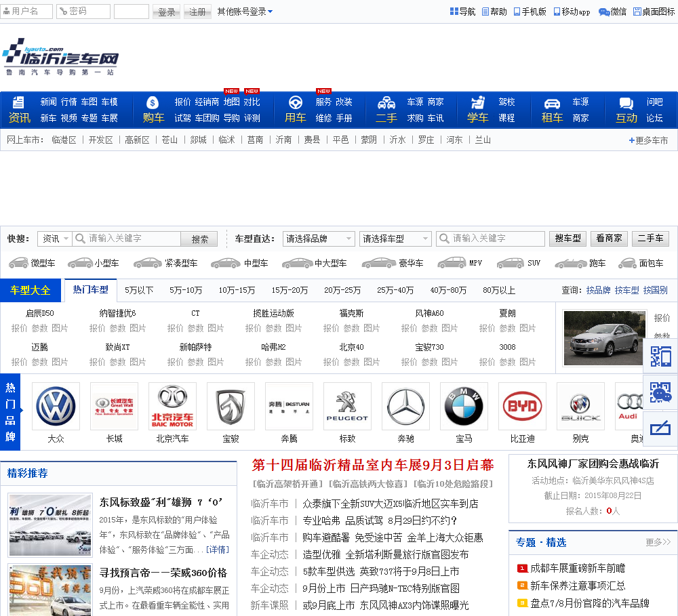678x616 pixels.
Task: Click the floating feedback pencil icon
Action: pyautogui.click(x=660, y=429)
